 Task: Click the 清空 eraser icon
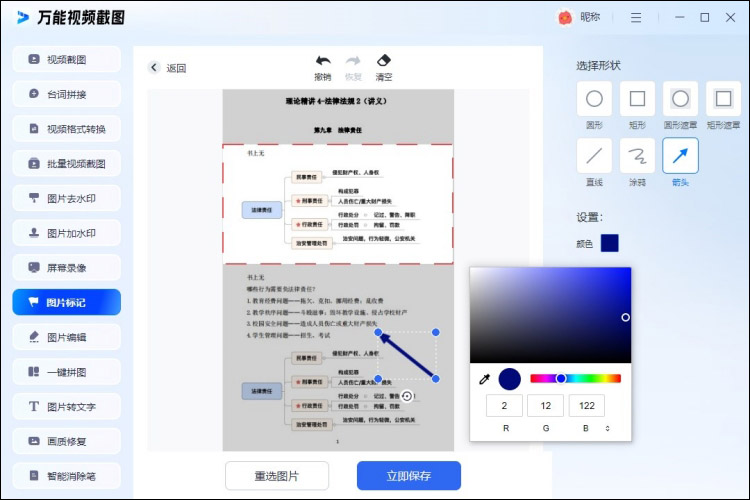(384, 61)
